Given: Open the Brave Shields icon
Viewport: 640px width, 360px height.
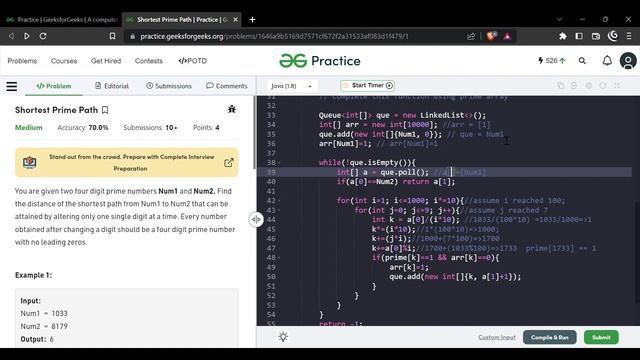Looking at the screenshot, I should (x=491, y=36).
